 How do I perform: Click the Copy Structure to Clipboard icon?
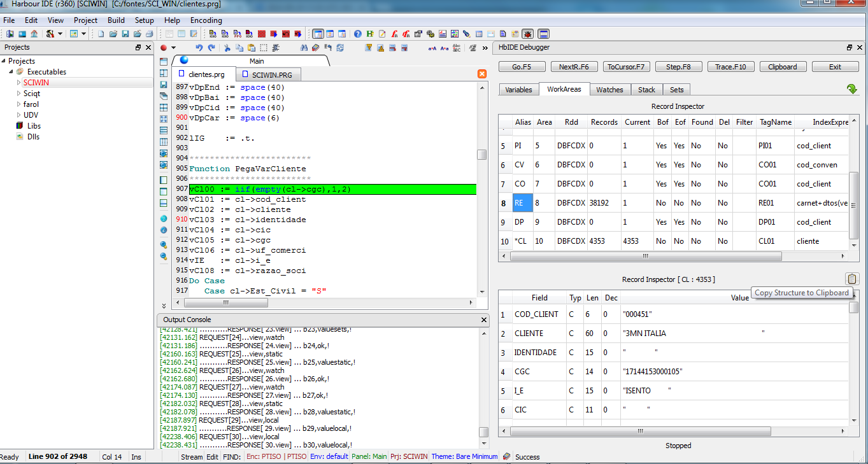click(852, 279)
